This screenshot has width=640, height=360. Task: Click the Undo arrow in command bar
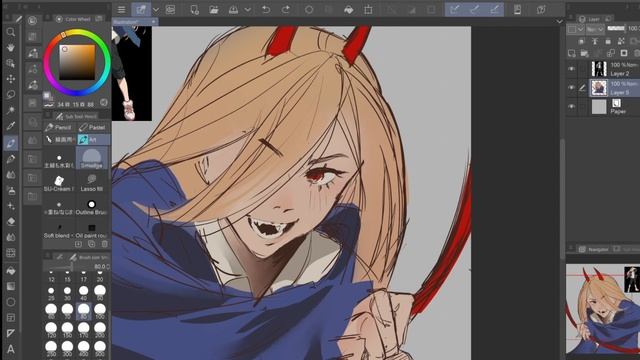click(266, 10)
